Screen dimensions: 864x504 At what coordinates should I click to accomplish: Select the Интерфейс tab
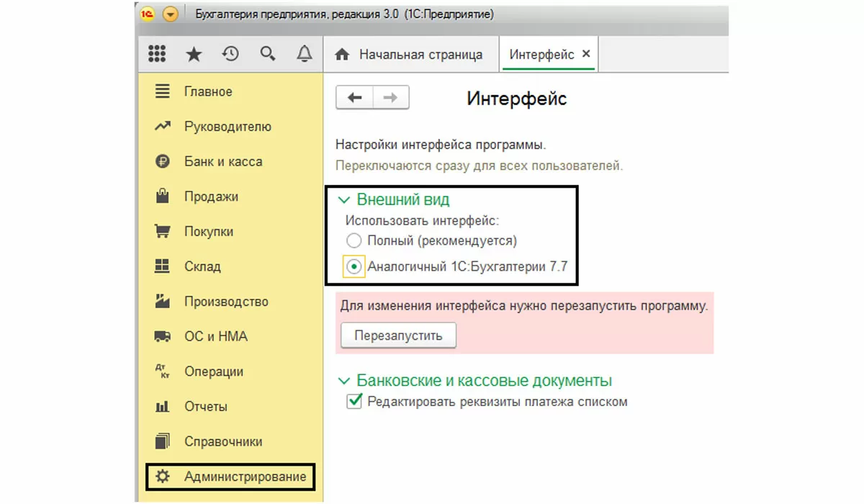point(541,55)
